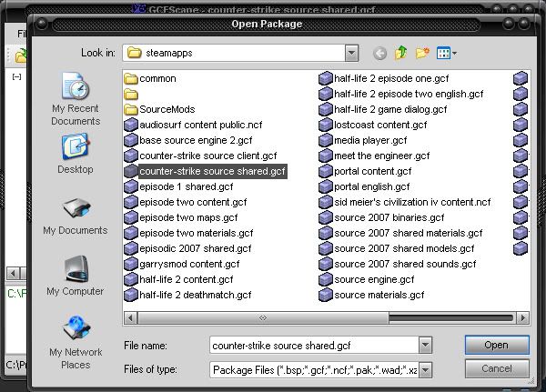Create a new folder using toolbar icon
The image size is (546, 392).
(x=421, y=54)
